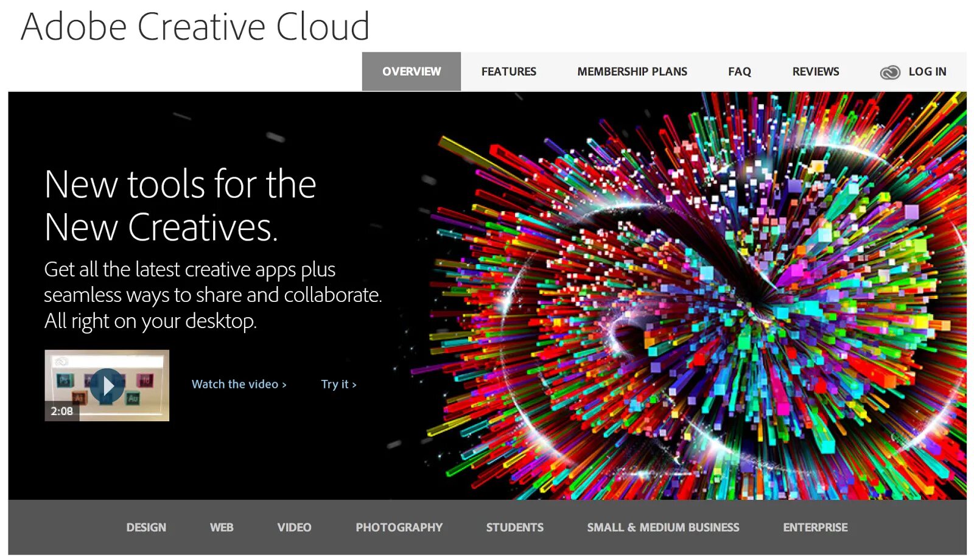Click the Log In link
This screenshot has width=974, height=560.
pyautogui.click(x=927, y=71)
